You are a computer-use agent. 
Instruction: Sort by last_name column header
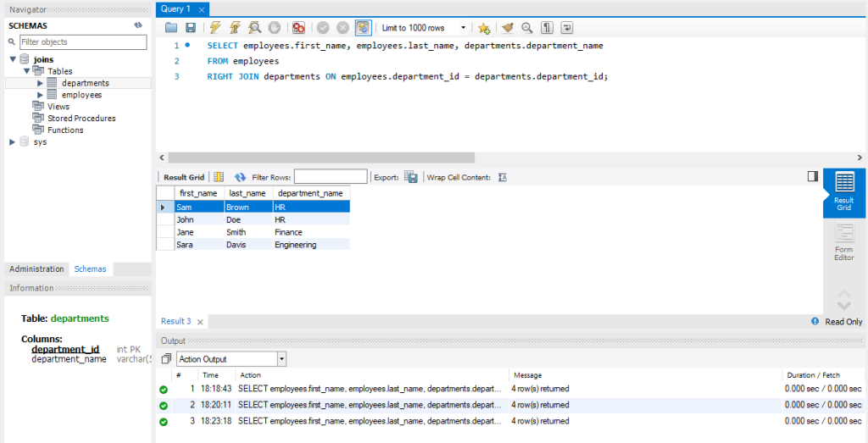[248, 194]
